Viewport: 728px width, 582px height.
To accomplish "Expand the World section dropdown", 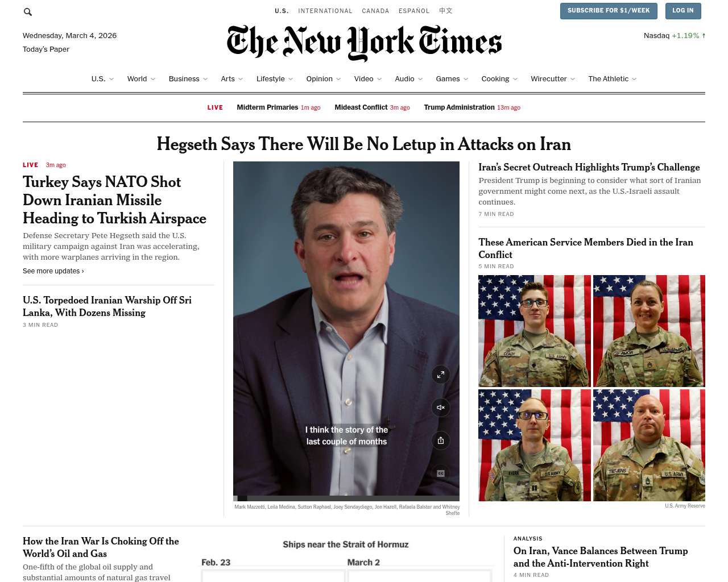I will coord(153,79).
